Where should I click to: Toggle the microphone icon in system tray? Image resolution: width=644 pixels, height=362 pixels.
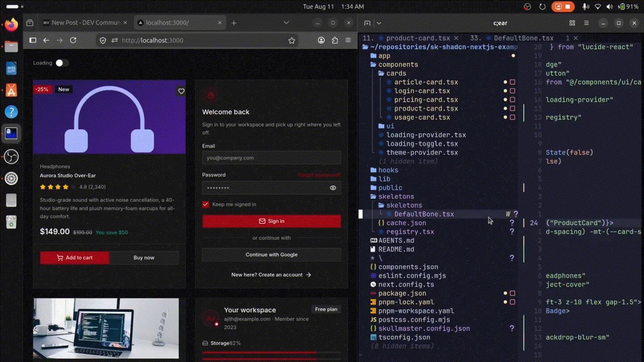tap(585, 7)
